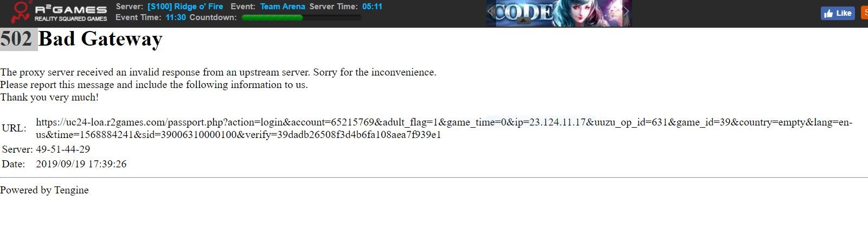Click the thumbs-up icon on Like
Screen dimensions: 868x232
[x=828, y=13]
